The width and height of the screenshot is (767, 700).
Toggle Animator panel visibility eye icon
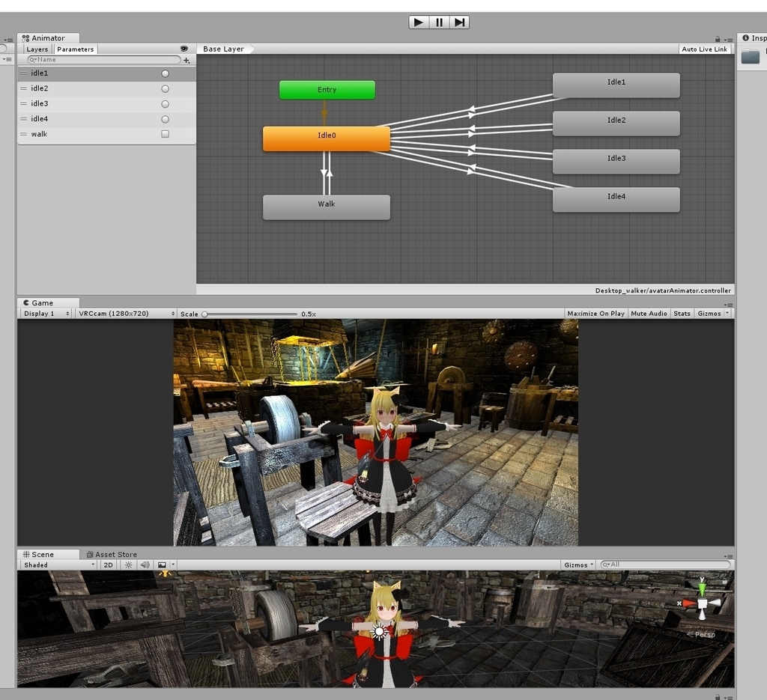tap(184, 49)
